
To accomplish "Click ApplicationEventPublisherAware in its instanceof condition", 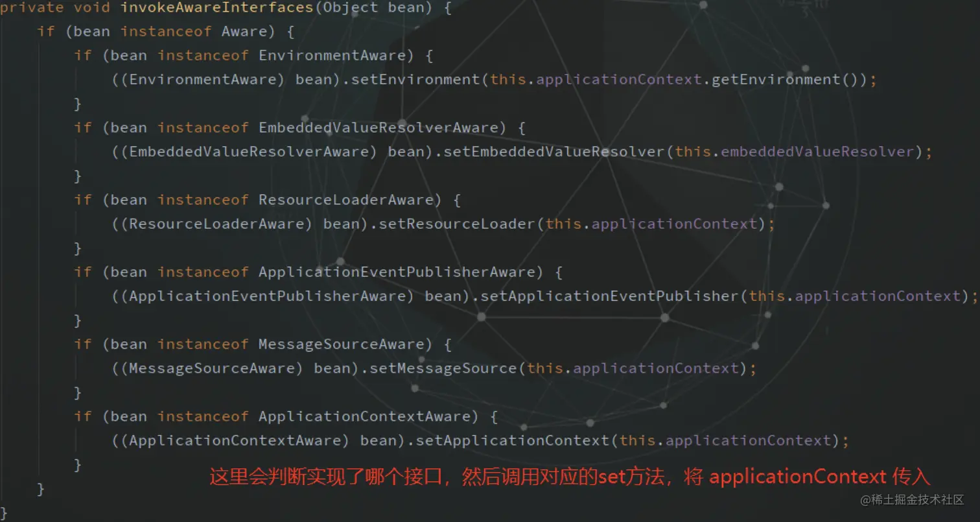I will [x=397, y=272].
